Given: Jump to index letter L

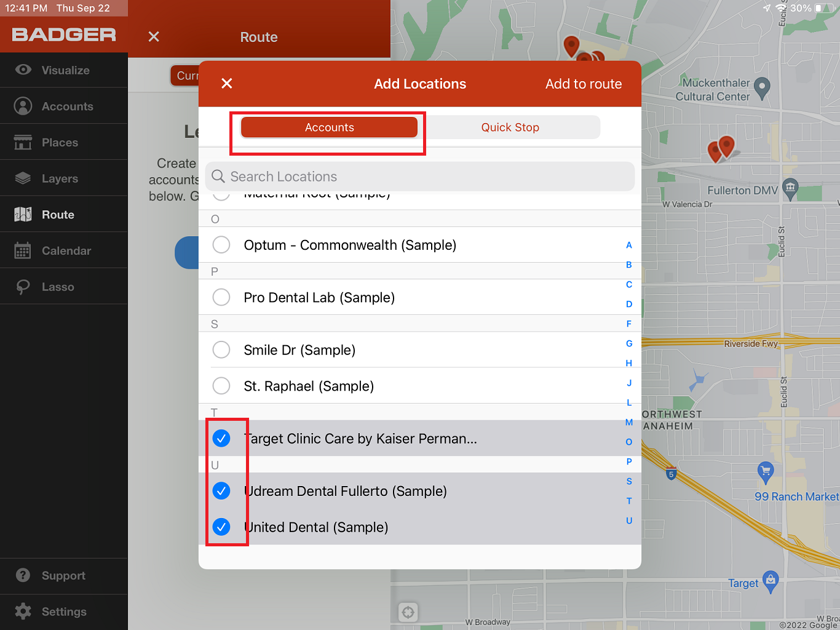Looking at the screenshot, I should coord(629,402).
